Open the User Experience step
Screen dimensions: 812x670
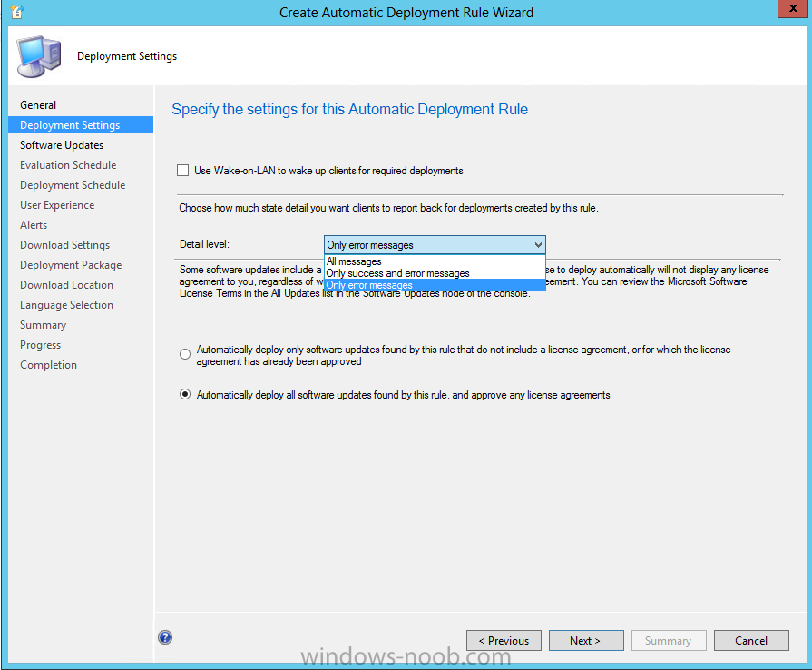tap(57, 205)
